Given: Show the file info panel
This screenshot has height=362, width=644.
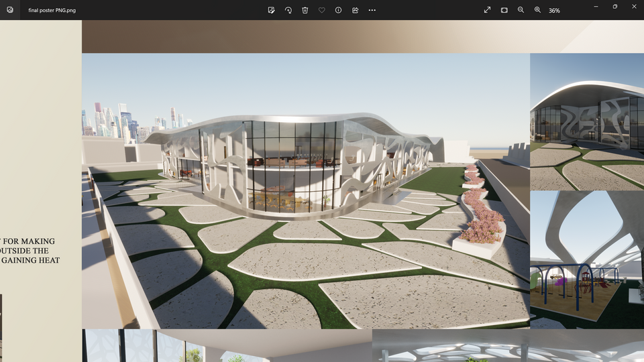Looking at the screenshot, I should (x=338, y=10).
